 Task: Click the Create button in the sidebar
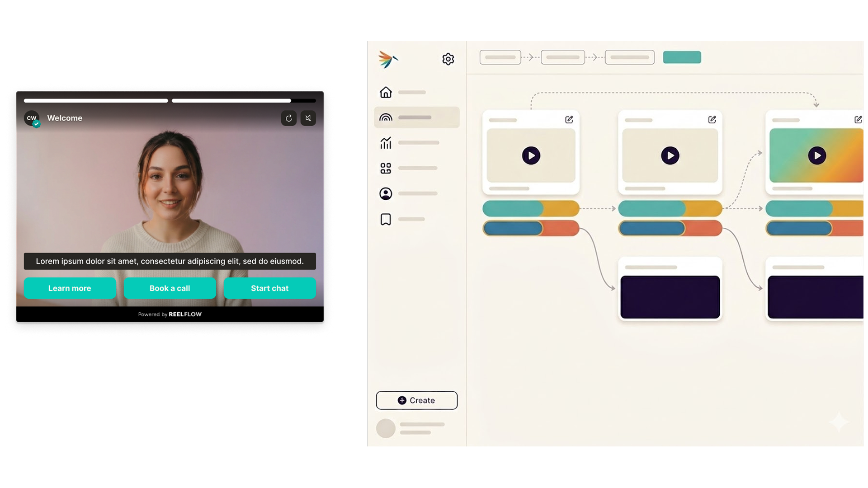[x=416, y=400]
